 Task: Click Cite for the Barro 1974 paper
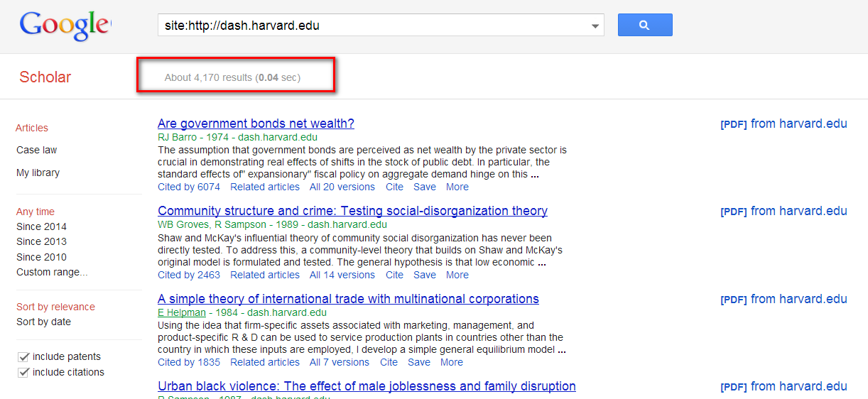pyautogui.click(x=394, y=187)
